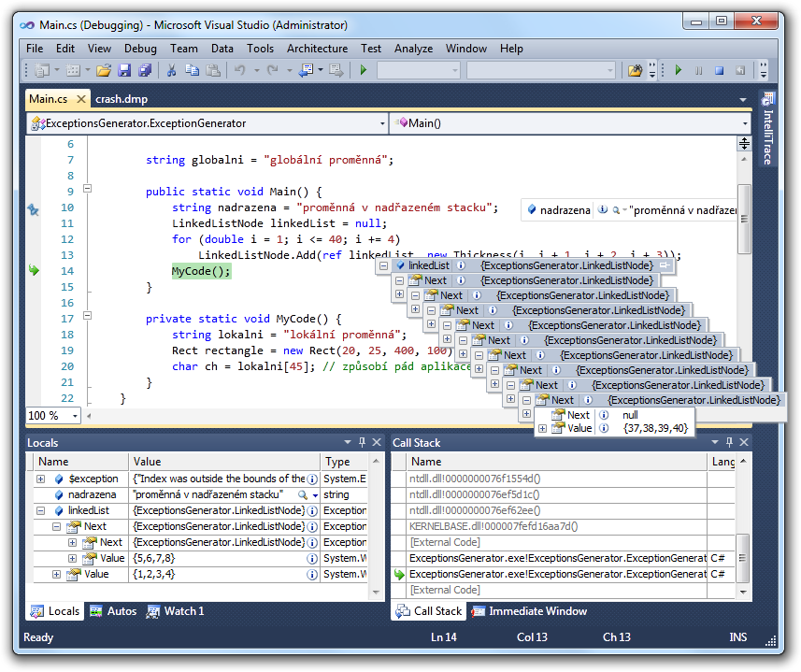Screen dimensions: 801x672
Task: Click the editor split bar above the scrollbar
Action: [744, 144]
